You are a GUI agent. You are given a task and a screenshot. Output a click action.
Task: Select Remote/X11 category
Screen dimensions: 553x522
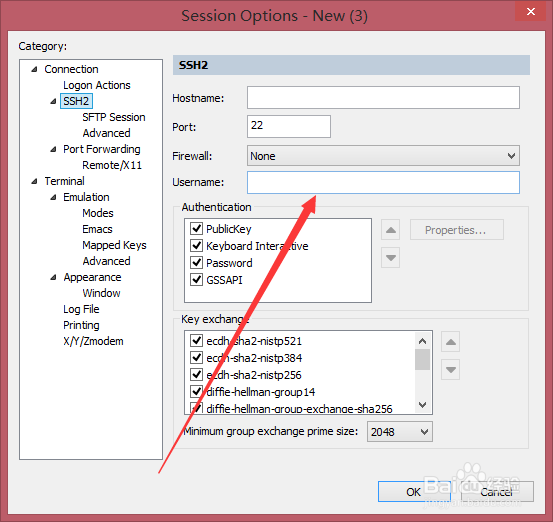point(112,165)
